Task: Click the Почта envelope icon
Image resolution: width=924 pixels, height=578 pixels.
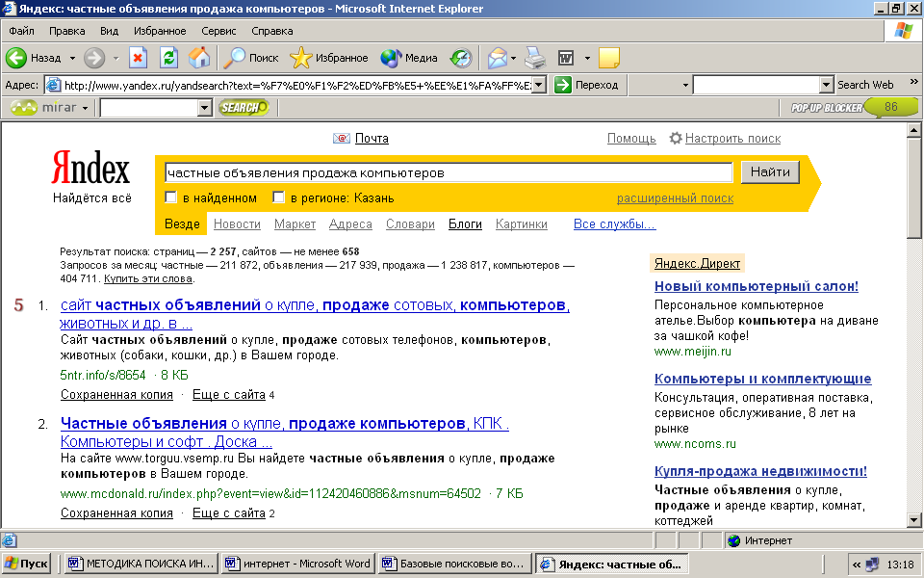Action: point(341,138)
